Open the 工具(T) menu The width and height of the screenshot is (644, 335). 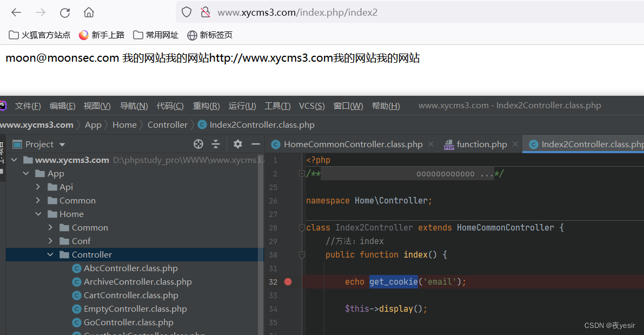coord(277,106)
